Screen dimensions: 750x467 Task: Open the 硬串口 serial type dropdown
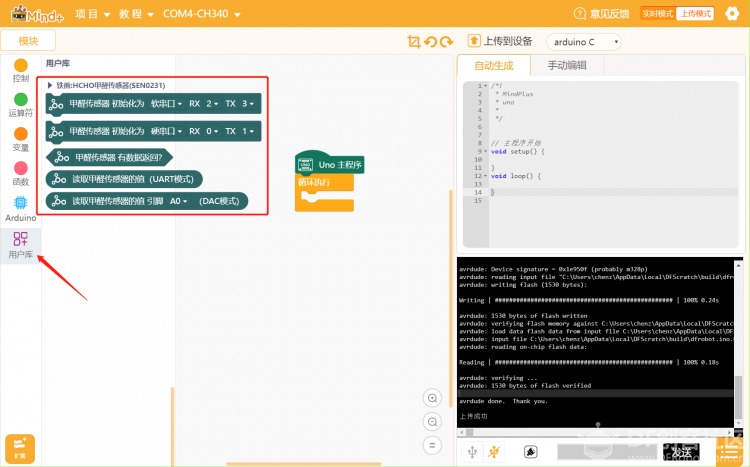click(x=166, y=131)
